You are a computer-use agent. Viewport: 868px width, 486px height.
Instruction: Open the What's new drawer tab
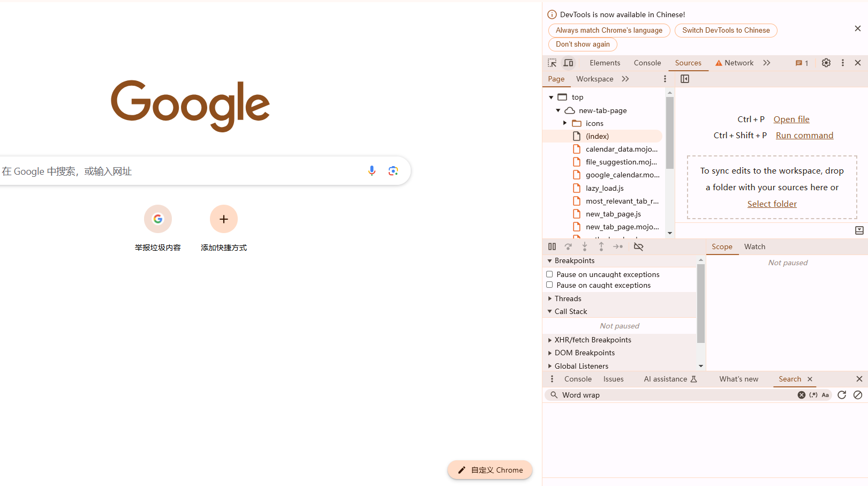click(739, 379)
